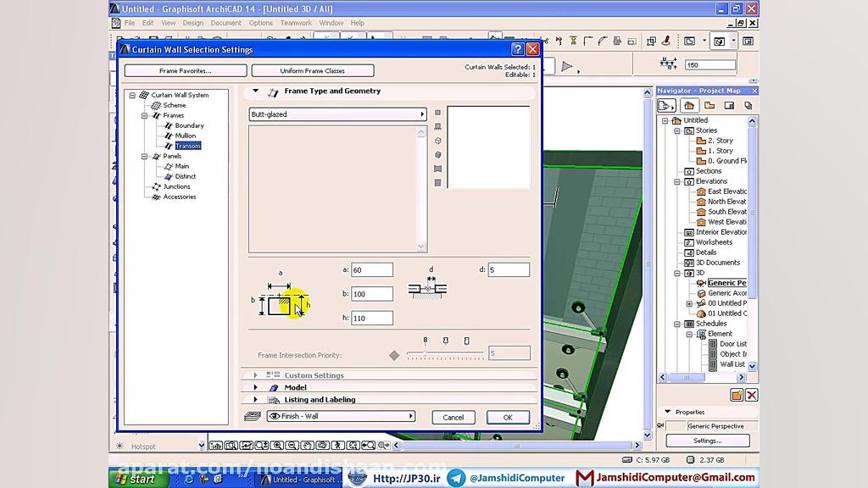
Task: Click the d gap input field
Action: tap(509, 270)
